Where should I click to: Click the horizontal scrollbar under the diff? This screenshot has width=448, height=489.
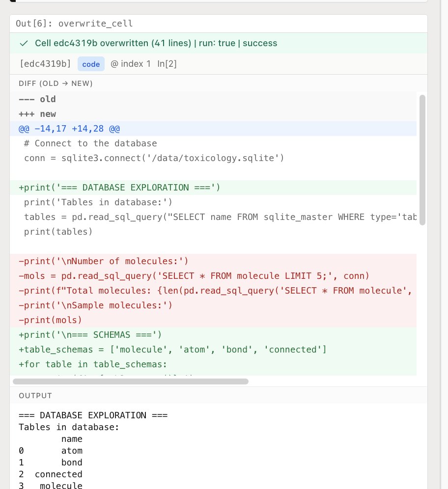coord(130,381)
